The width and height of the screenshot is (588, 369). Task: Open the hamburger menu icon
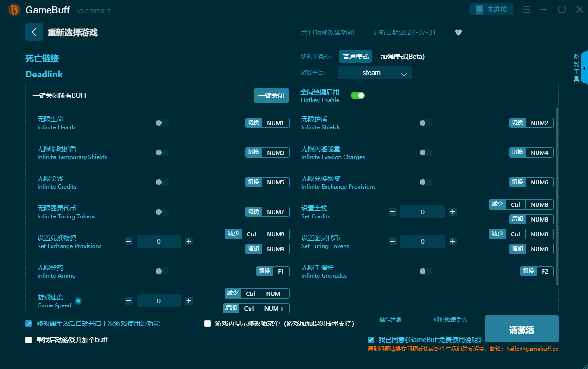point(526,9)
